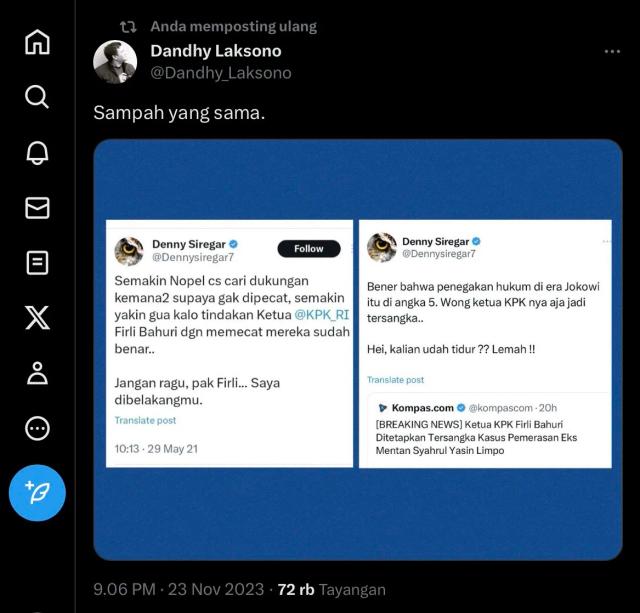Screen dimensions: 640x613
Task: Click the Follow button in Denny Siregar screenshot
Action: 309,249
